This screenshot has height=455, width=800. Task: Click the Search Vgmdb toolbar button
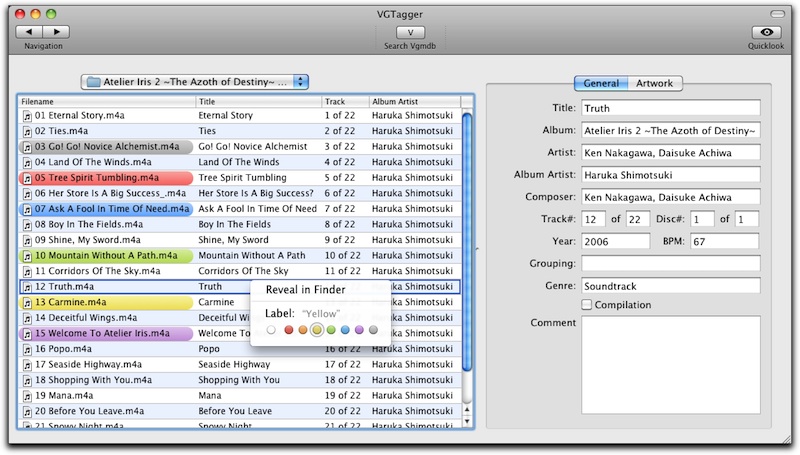pyautogui.click(x=411, y=32)
